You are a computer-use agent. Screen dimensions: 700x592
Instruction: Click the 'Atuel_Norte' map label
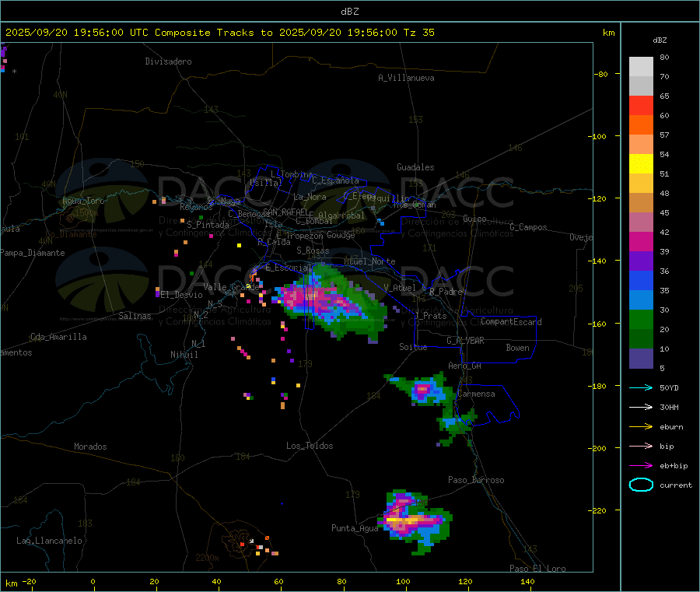(369, 261)
